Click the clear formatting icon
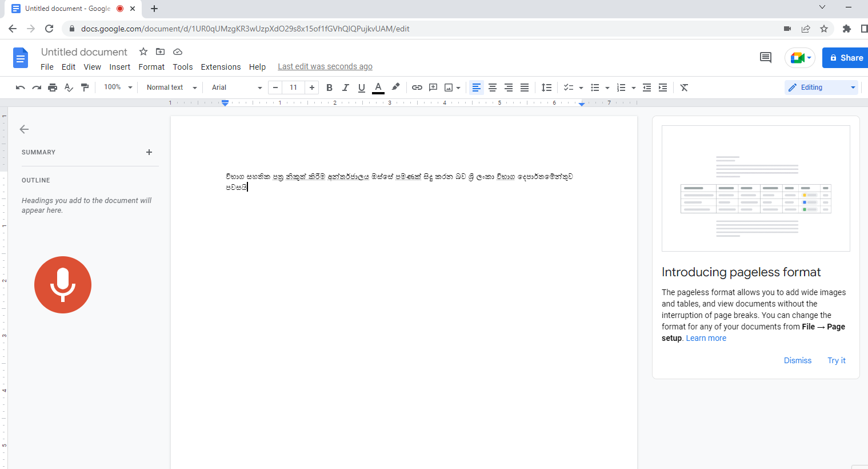 (x=684, y=88)
